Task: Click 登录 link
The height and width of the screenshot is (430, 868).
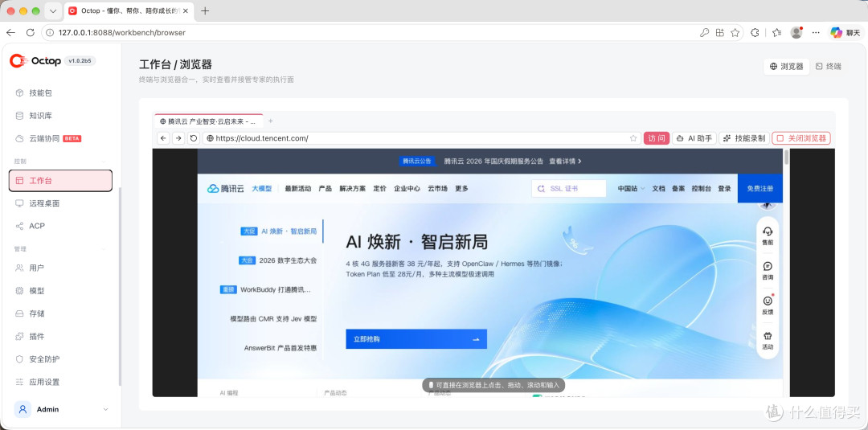Action: coord(725,189)
